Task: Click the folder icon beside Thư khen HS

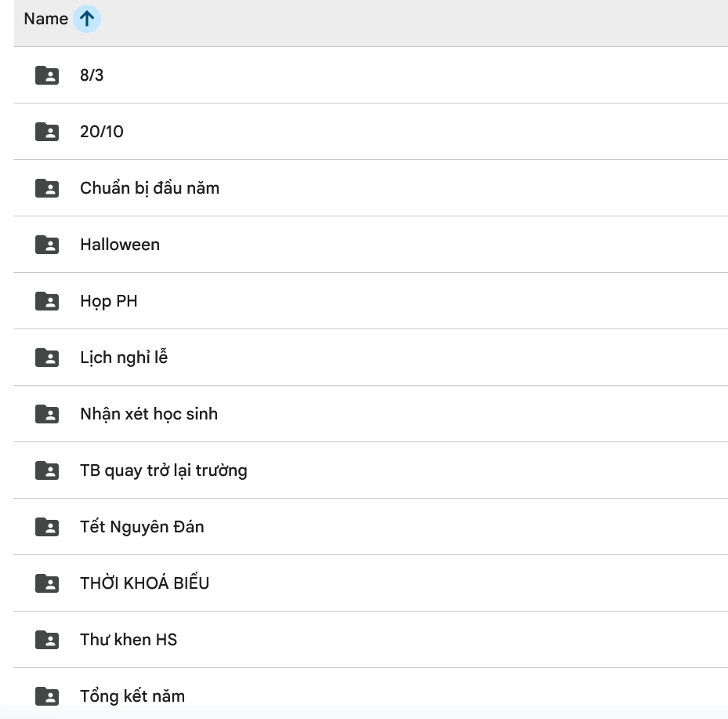Action: pyautogui.click(x=47, y=640)
